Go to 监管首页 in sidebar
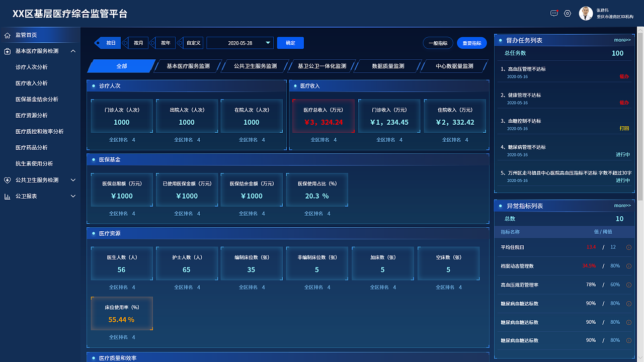Viewport: 644px width, 362px height. pos(40,35)
